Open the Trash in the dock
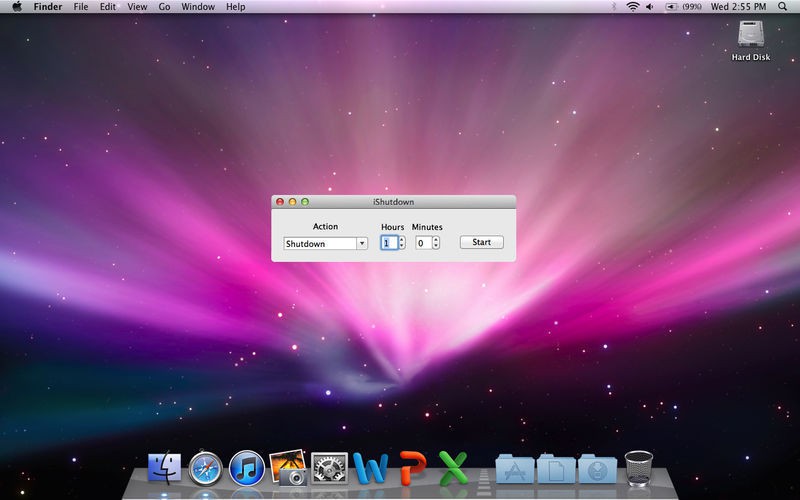This screenshot has height=500, width=800. (639, 468)
